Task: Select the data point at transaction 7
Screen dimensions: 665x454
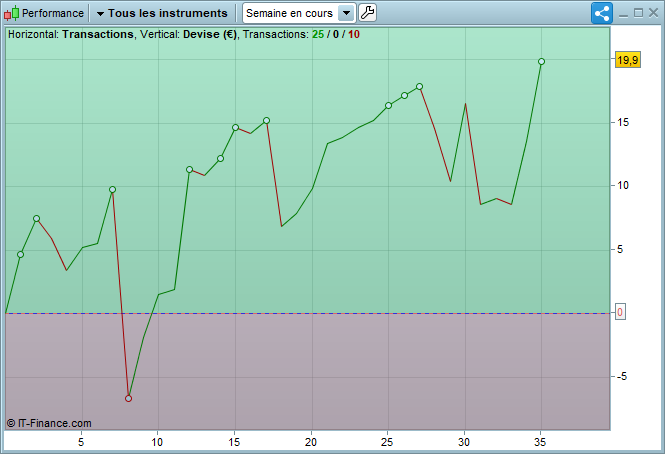Action: click(x=112, y=190)
